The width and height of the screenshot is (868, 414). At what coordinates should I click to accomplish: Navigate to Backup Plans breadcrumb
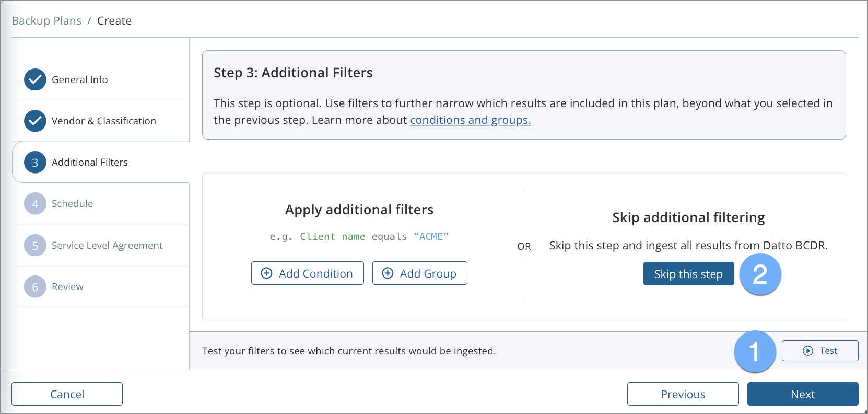pyautogui.click(x=46, y=21)
